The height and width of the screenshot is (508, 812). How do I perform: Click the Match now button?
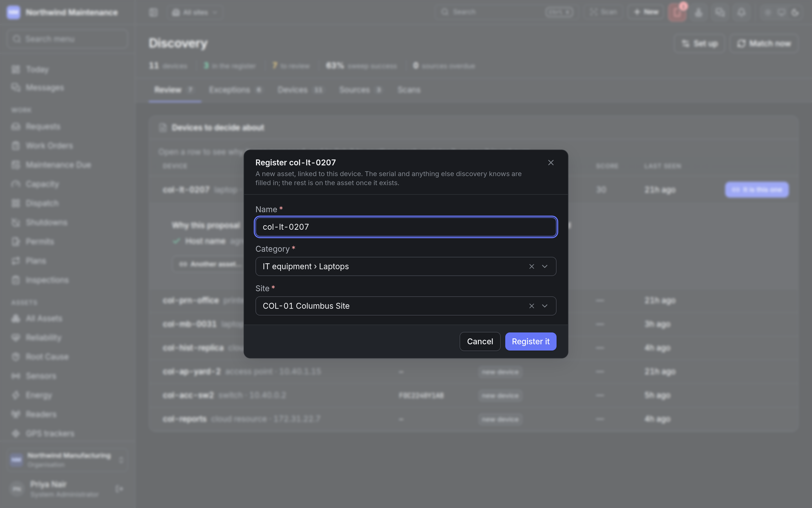[764, 44]
